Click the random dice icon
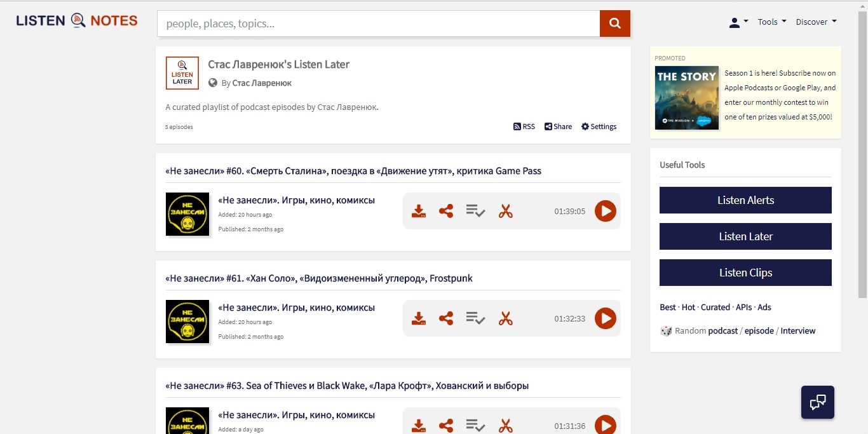This screenshot has height=434, width=868. 666,330
